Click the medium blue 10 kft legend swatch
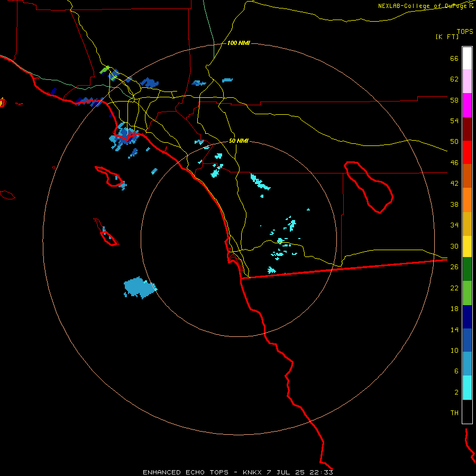This screenshot has height=476, width=476. [467, 340]
